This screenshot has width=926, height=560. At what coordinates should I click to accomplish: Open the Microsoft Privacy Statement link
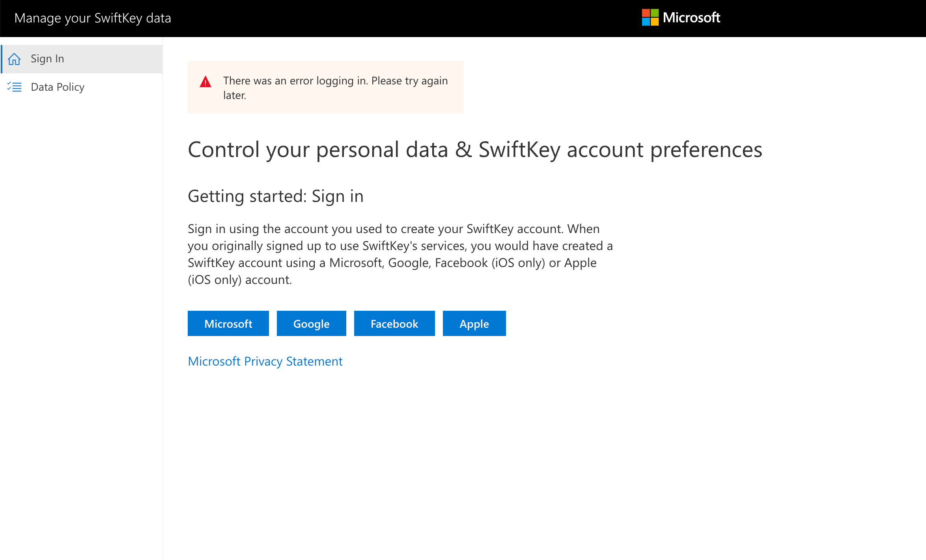[x=265, y=361]
